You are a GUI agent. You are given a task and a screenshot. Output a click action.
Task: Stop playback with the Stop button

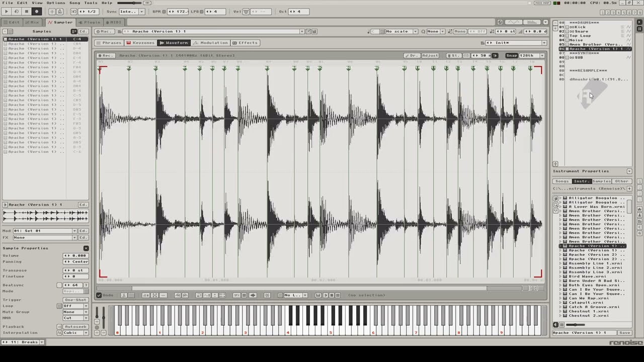tap(27, 12)
